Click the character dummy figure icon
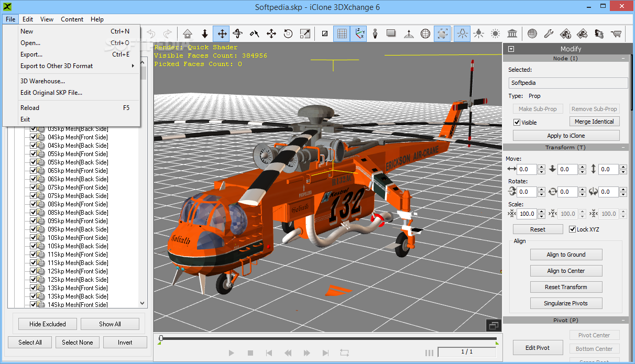Screen dimensions: 635x364 [375, 34]
